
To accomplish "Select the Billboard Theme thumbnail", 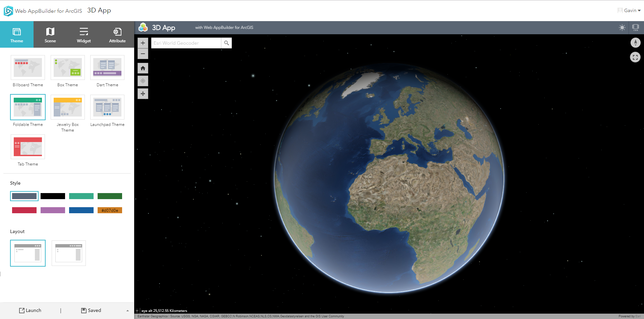I will 28,67.
